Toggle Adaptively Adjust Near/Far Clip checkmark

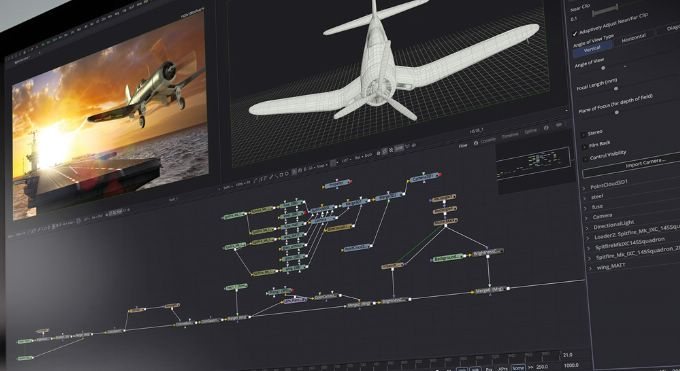click(x=575, y=34)
